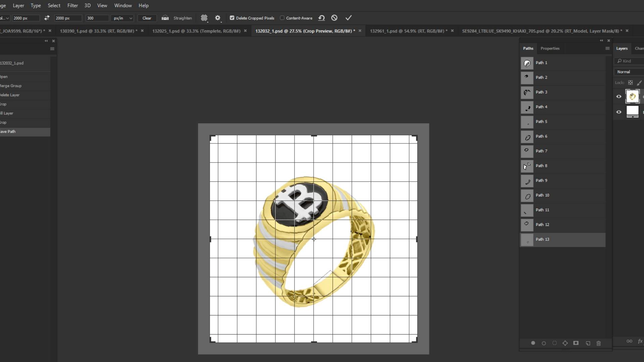This screenshot has width=644, height=362.
Task: Close the Paths panel group
Action: 609,41
